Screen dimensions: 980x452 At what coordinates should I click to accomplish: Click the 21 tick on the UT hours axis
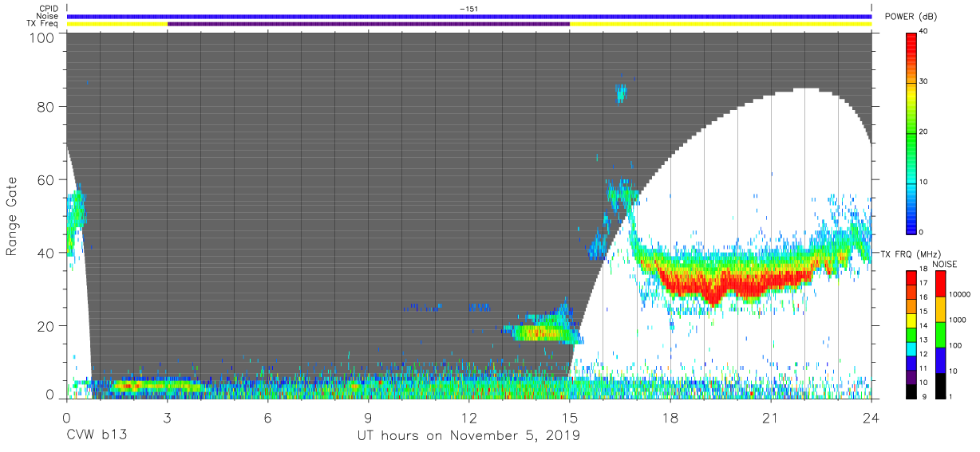coord(771,417)
